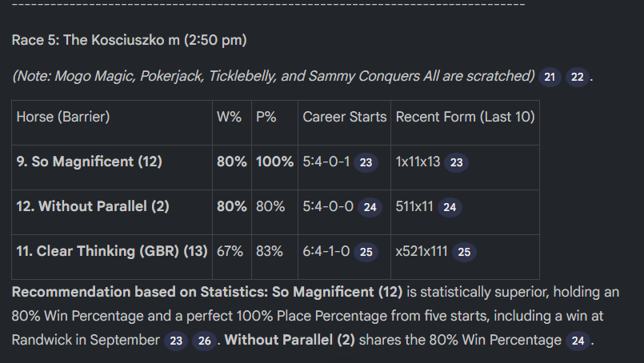This screenshot has width=644, height=363.
Task: Click the 100% place percentage cell
Action: pos(274,168)
